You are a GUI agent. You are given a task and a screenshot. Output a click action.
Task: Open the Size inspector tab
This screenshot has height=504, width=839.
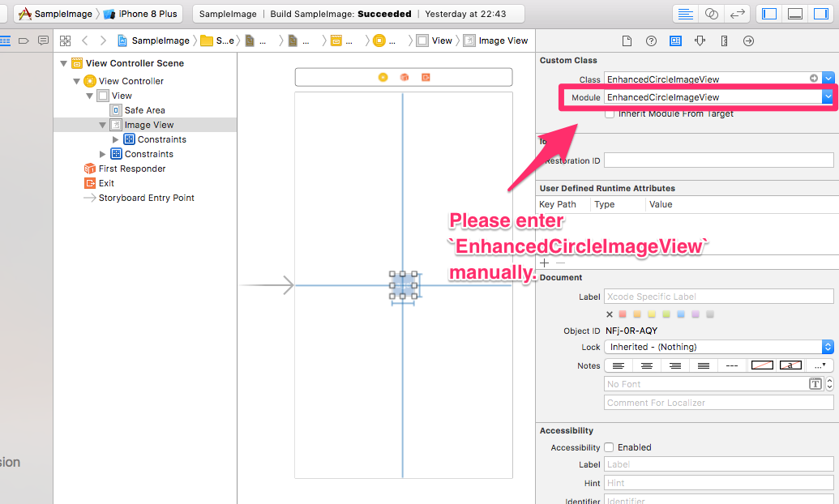pyautogui.click(x=724, y=41)
